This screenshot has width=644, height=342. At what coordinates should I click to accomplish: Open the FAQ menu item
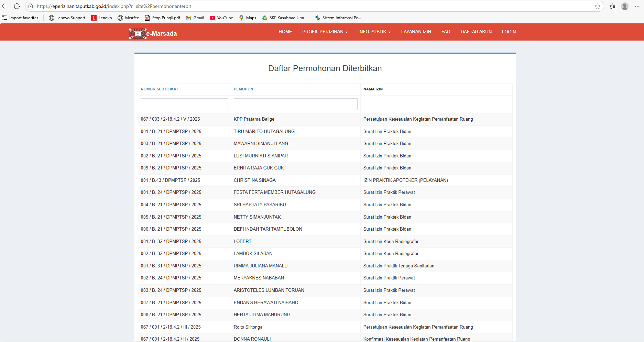click(x=446, y=32)
